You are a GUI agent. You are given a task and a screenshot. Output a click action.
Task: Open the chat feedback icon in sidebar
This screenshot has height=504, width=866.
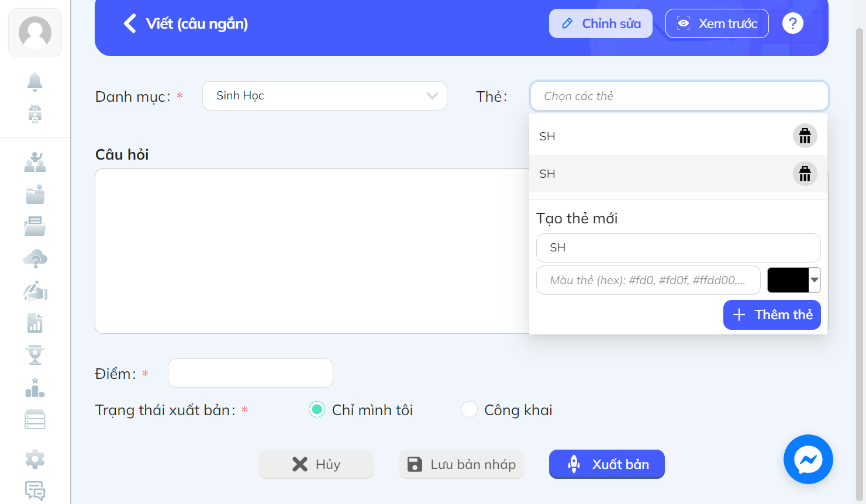[35, 491]
